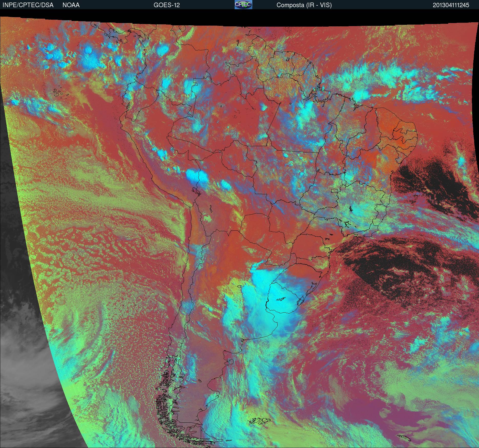Click inside Paraguay's border outline

tap(256, 225)
